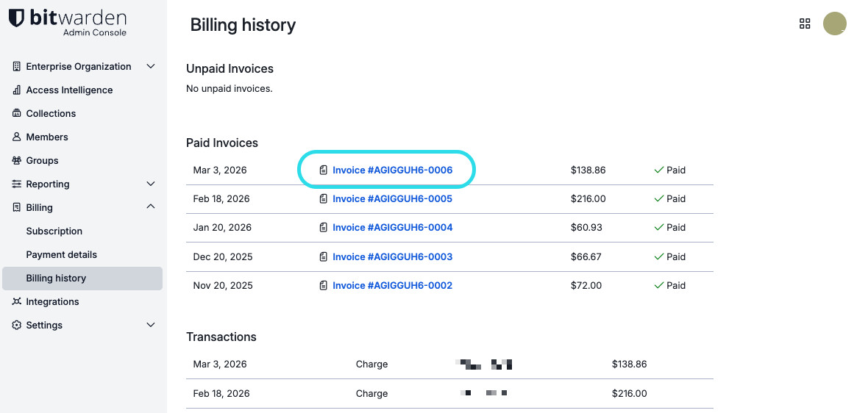Image resolution: width=868 pixels, height=413 pixels.
Task: Click the Groups sidebar icon
Action: (17, 161)
